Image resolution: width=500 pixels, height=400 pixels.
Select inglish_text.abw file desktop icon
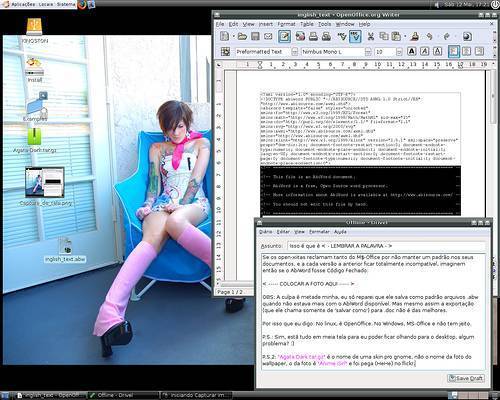[x=65, y=249]
